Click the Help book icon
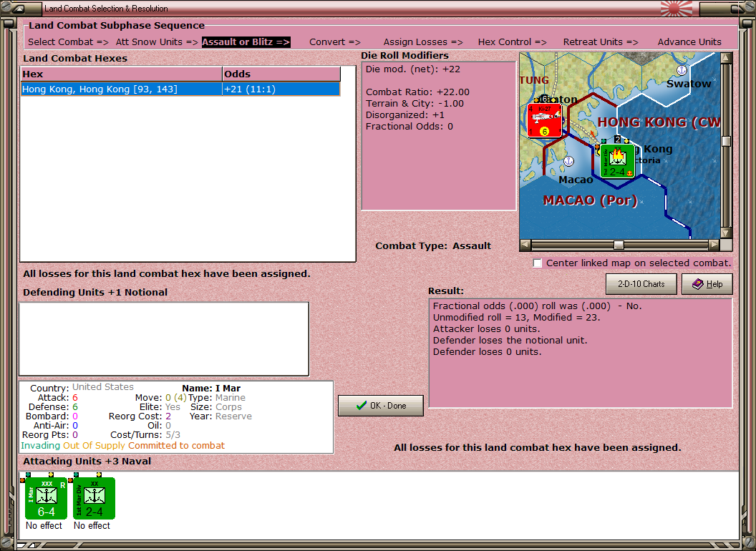Screen dimensions: 756x551 [x=698, y=284]
